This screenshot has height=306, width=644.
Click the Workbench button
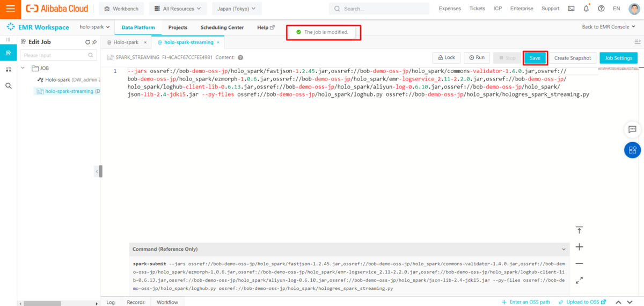tap(121, 9)
